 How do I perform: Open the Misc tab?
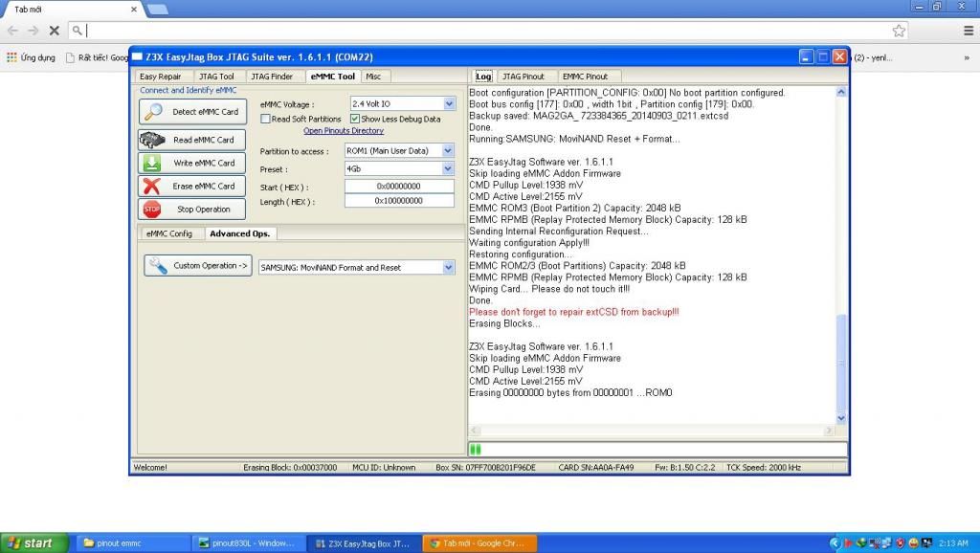click(x=374, y=77)
